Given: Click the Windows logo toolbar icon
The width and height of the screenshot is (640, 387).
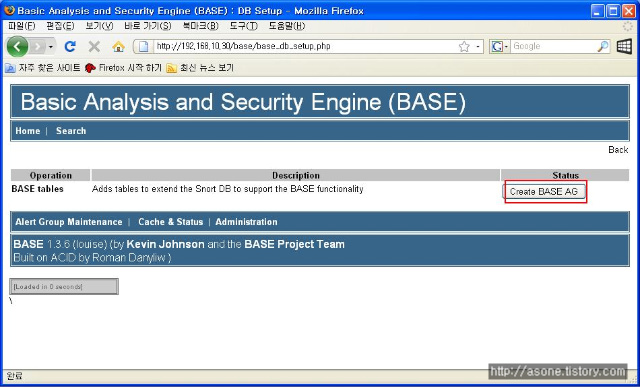Looking at the screenshot, I should (624, 47).
